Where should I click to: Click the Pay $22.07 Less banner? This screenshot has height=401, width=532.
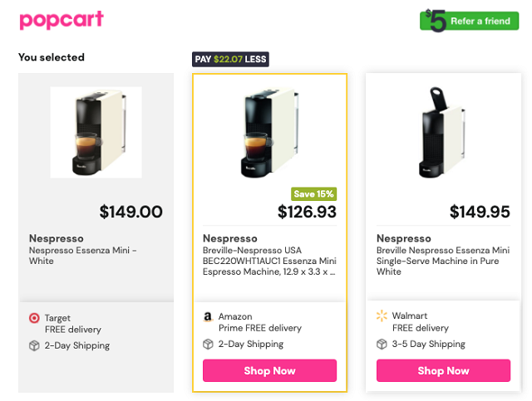point(230,59)
